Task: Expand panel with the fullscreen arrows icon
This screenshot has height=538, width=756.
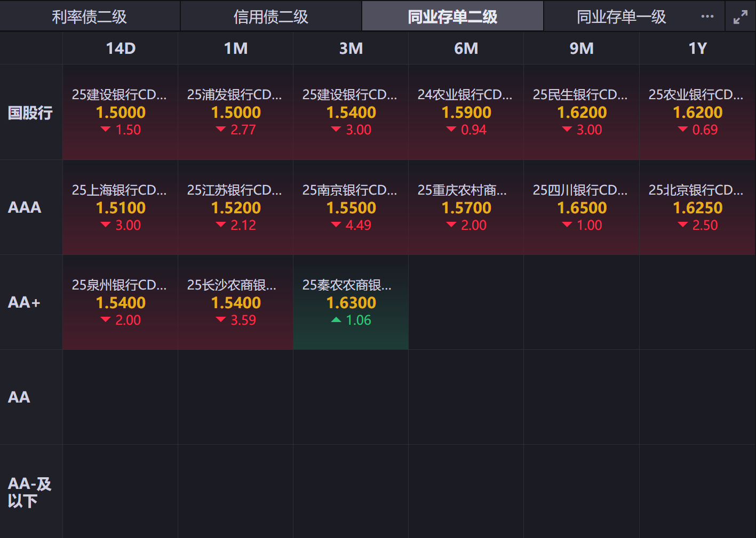Action: (741, 17)
